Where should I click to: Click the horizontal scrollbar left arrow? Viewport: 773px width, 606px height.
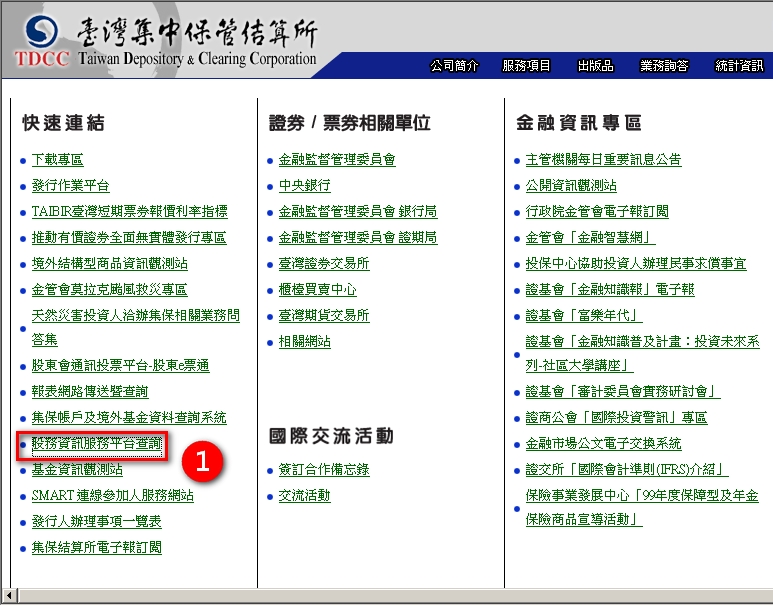(x=9, y=596)
